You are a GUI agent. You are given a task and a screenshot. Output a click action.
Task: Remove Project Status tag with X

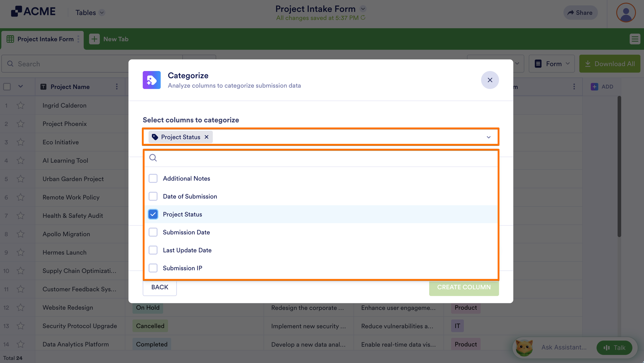click(x=207, y=137)
